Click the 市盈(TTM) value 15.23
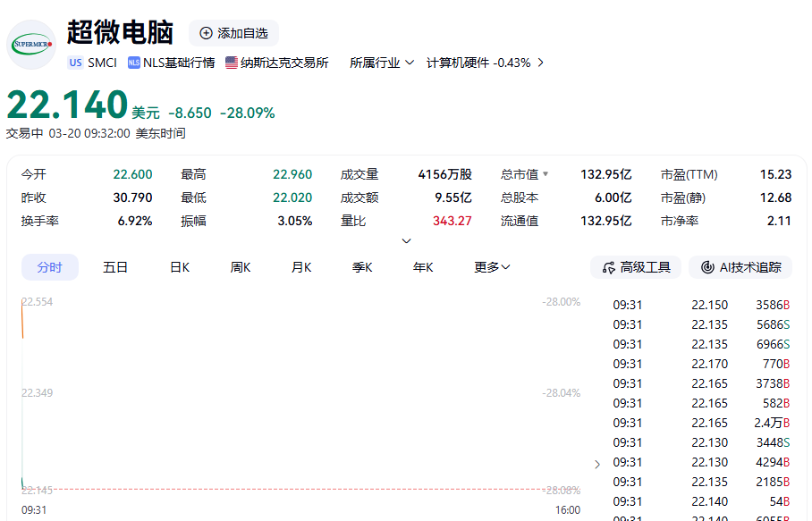 point(775,174)
